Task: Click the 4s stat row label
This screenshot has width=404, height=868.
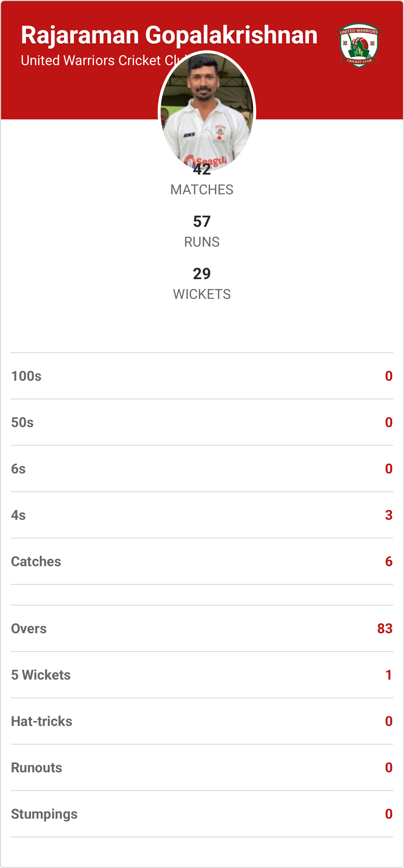Action: click(x=18, y=515)
